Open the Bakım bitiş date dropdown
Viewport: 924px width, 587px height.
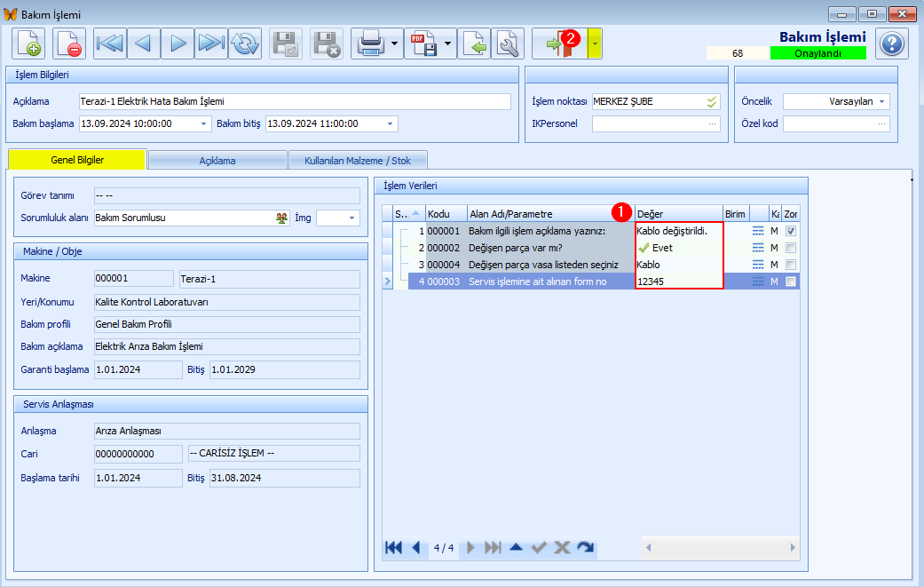click(x=391, y=123)
